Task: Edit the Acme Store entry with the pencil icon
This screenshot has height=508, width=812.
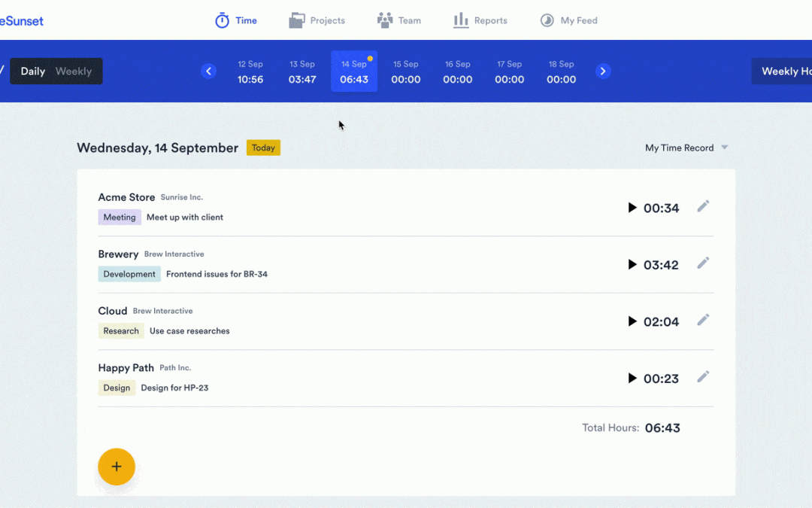Action: (x=703, y=205)
